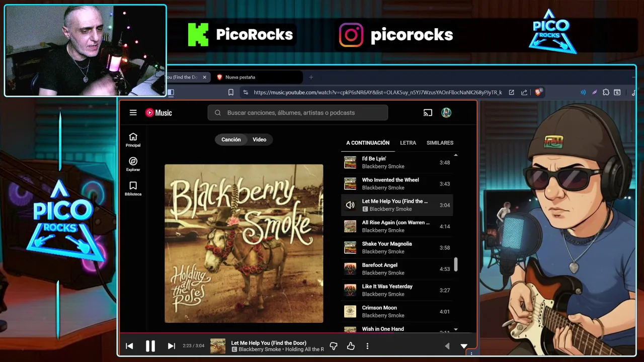Open the YouTube Music hamburger menu
This screenshot has width=644, height=362.
133,113
